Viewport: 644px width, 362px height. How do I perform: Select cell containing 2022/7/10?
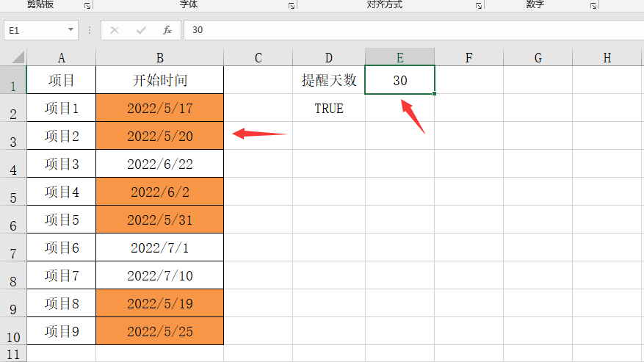tap(160, 275)
